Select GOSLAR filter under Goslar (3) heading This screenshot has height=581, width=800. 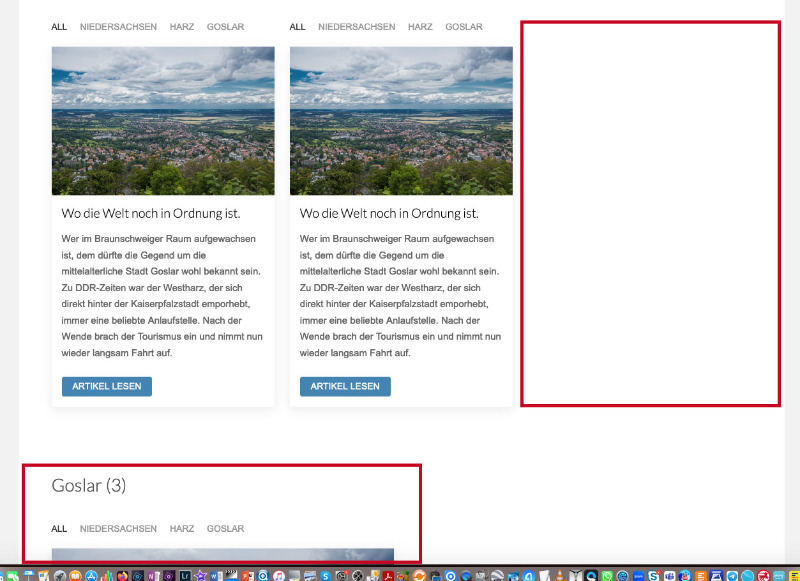225,528
